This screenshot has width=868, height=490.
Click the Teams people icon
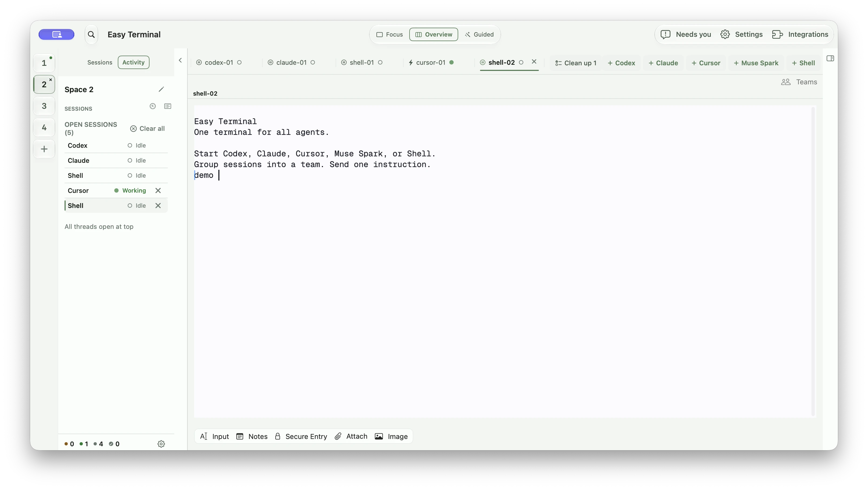[x=785, y=82]
